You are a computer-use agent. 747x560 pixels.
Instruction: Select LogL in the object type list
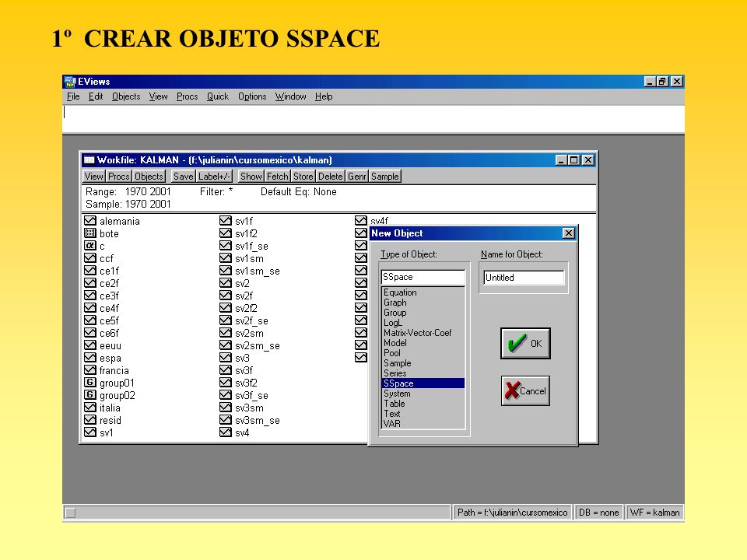(423, 322)
